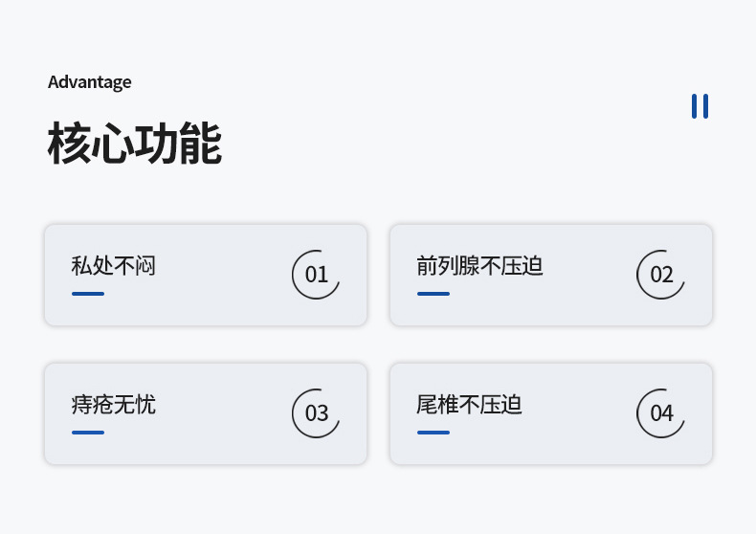This screenshot has height=534, width=756.
Task: Click blue underline beneath 痔疮无忧
Action: coord(88,433)
